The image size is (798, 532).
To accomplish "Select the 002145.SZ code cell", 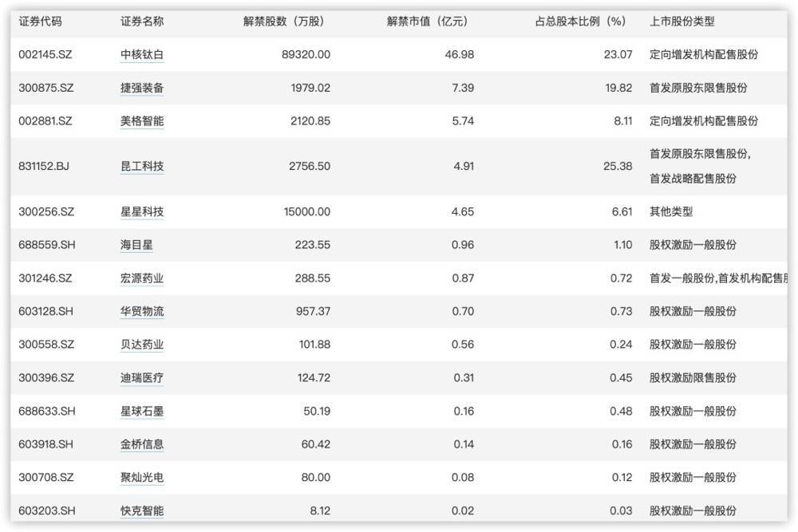I will (45, 54).
